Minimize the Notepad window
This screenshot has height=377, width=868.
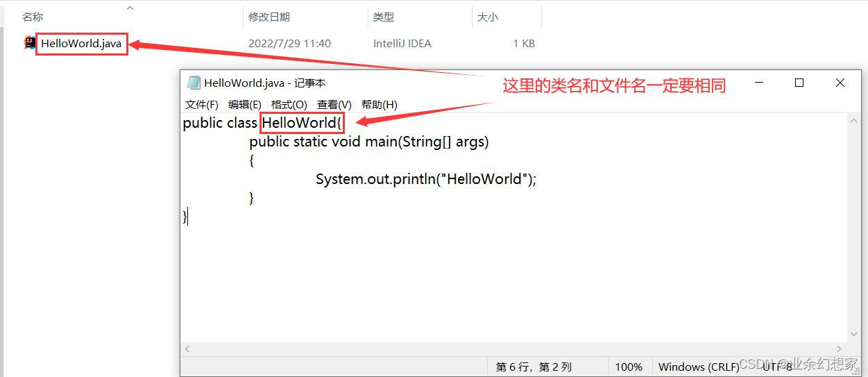tap(758, 83)
